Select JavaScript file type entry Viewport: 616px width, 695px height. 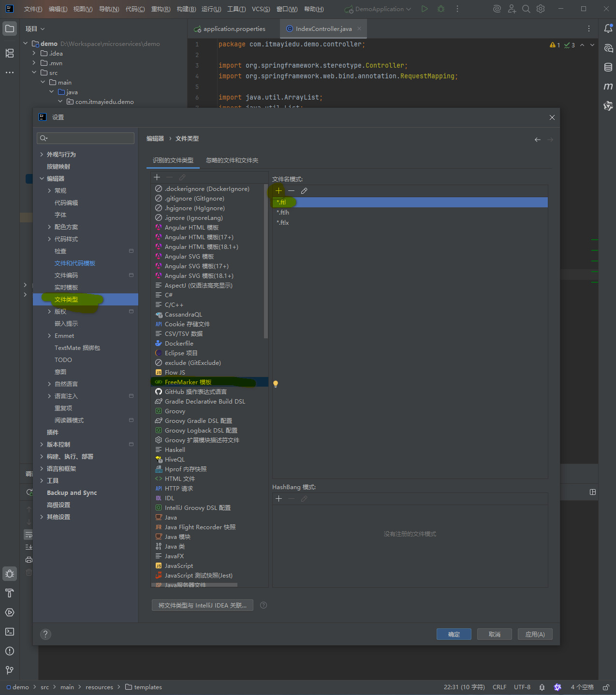pyautogui.click(x=210, y=565)
